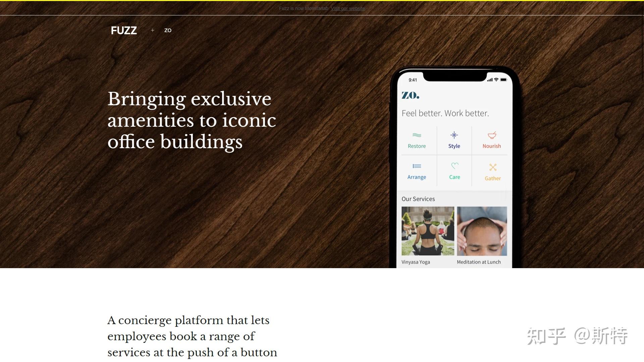Click 'Fuzz is now Monstarlab.' banner text
Screen dimensions: 644x362
pos(304,8)
